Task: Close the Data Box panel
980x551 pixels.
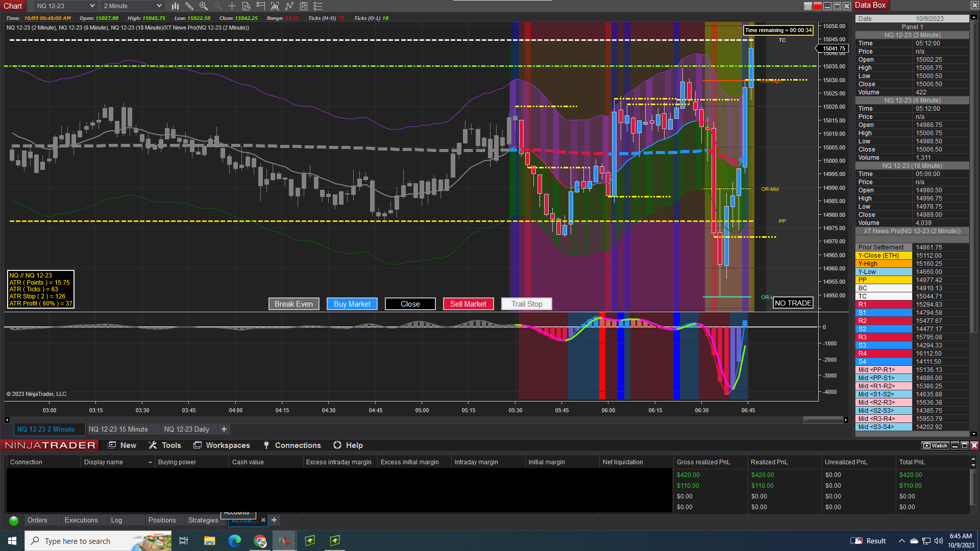Action: point(974,5)
